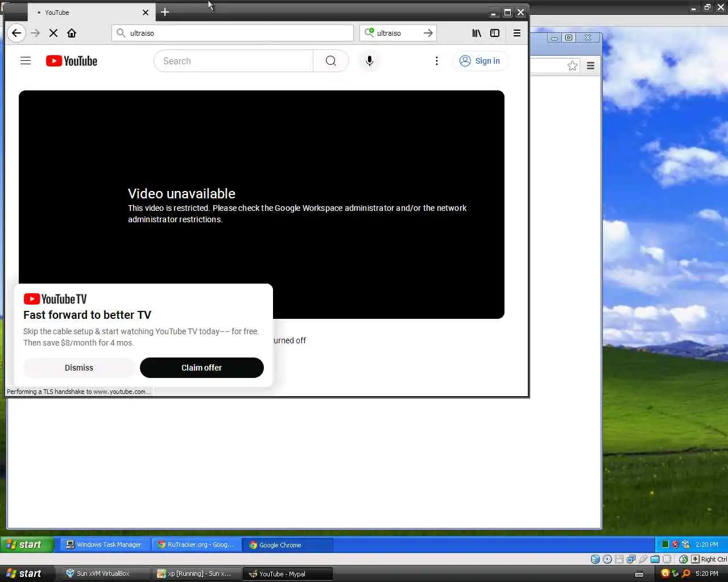Open the Mypal hamburger menu

517,33
